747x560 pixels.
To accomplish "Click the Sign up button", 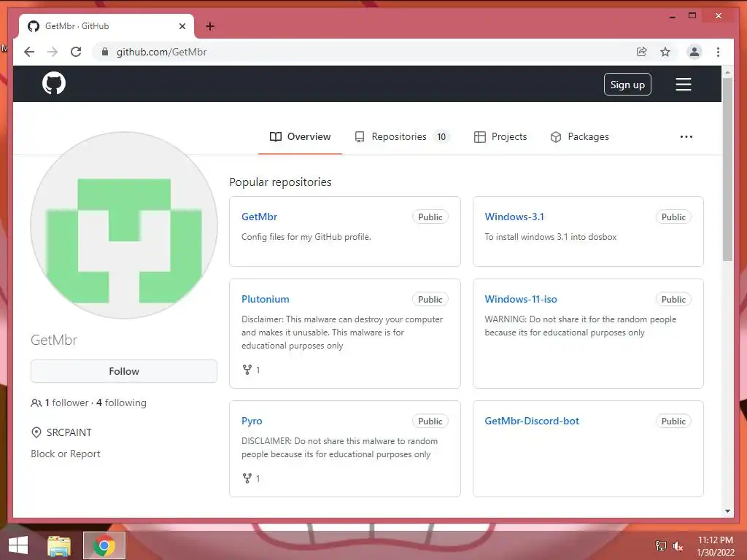I will [x=627, y=85].
